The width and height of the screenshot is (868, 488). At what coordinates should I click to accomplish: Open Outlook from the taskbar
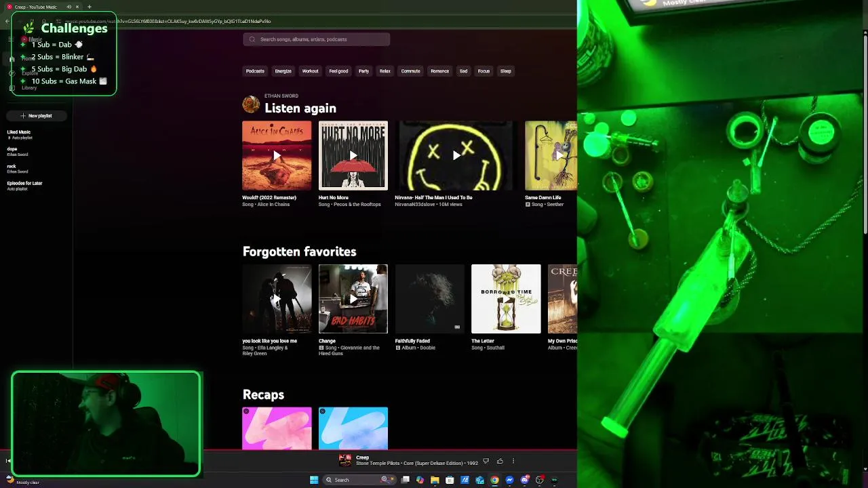click(479, 480)
